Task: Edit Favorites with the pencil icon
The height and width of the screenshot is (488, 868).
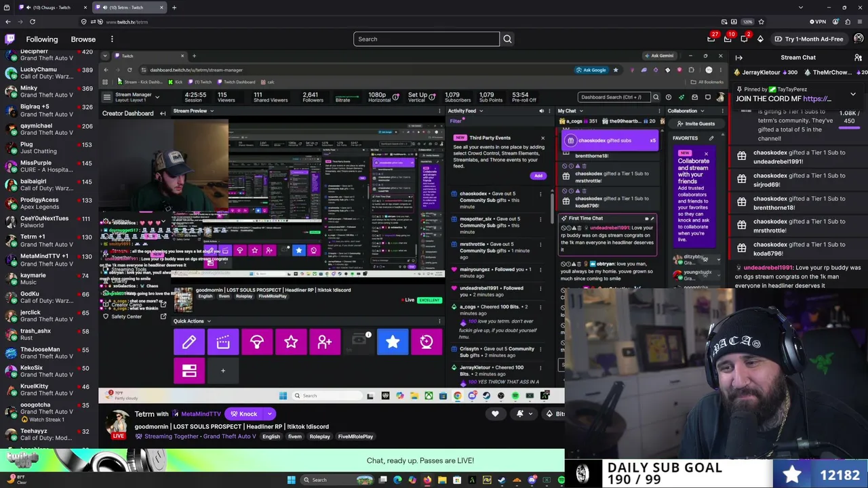Action: [711, 138]
